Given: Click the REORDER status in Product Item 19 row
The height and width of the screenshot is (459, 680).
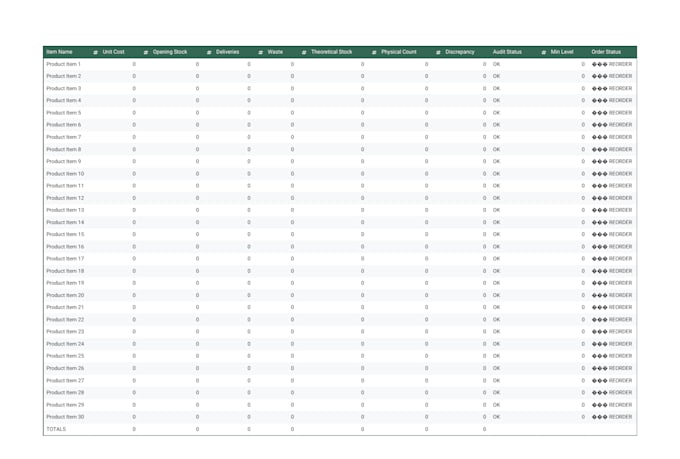Looking at the screenshot, I should [612, 283].
